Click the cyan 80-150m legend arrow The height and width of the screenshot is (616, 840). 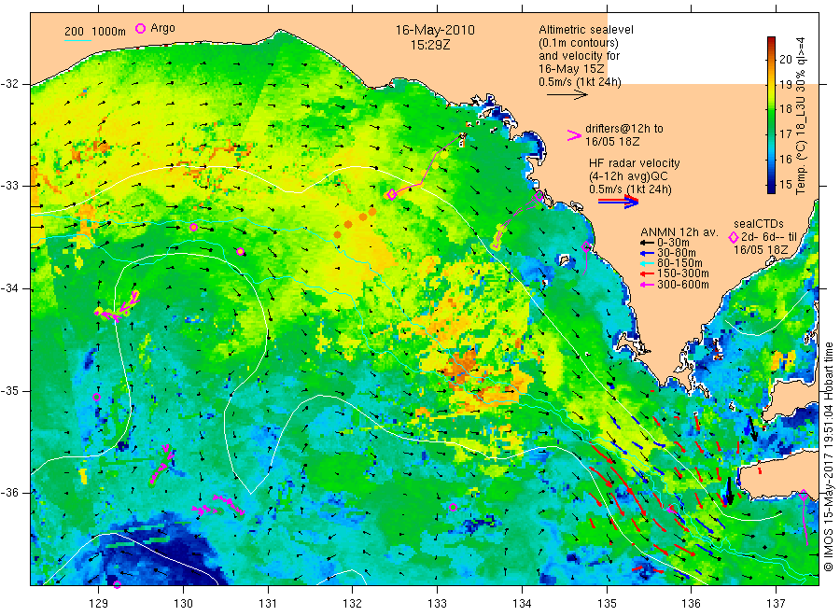(647, 263)
